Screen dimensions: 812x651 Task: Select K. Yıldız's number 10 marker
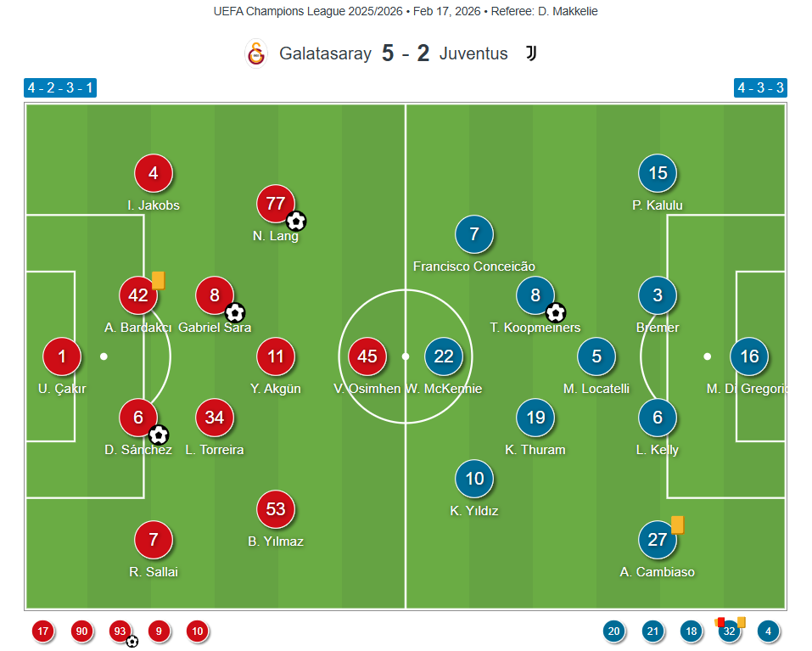474,479
